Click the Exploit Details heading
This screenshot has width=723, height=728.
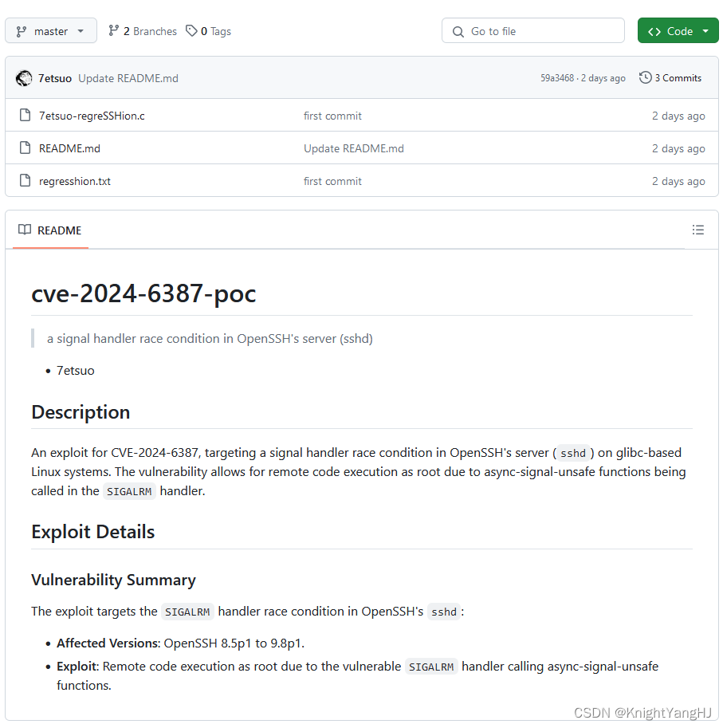(x=92, y=532)
